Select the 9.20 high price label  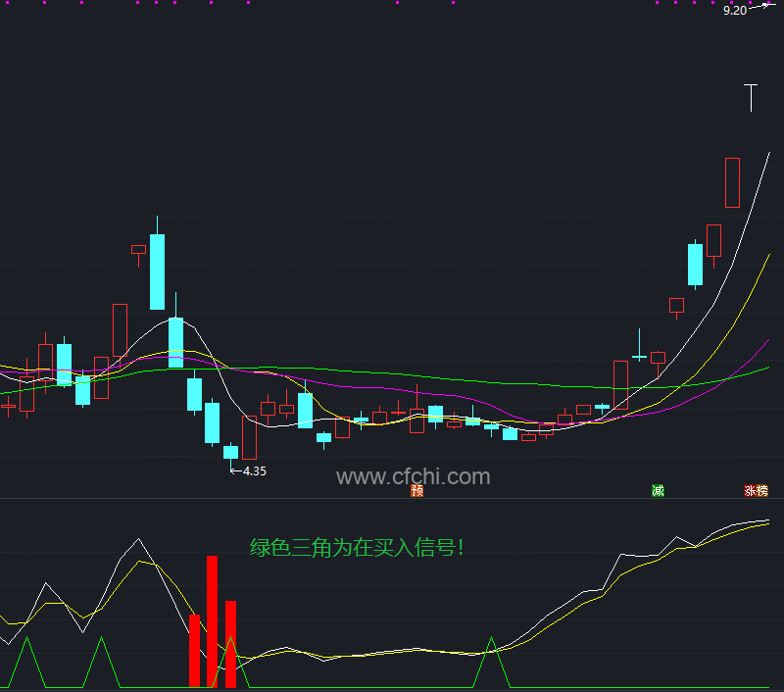point(734,10)
